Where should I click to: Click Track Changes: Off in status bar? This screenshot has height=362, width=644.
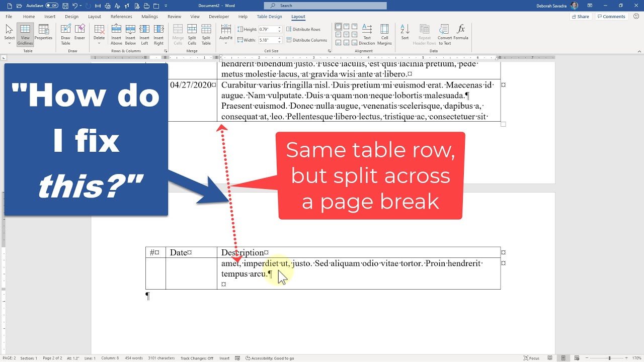click(197, 358)
